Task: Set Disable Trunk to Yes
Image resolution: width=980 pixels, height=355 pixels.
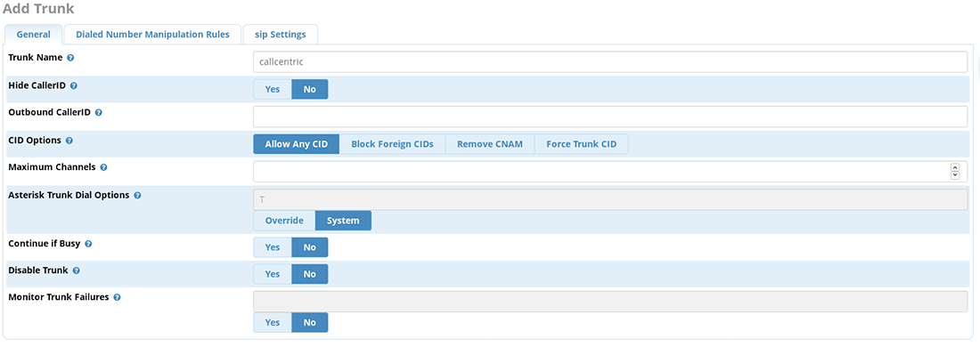Action: tap(273, 274)
